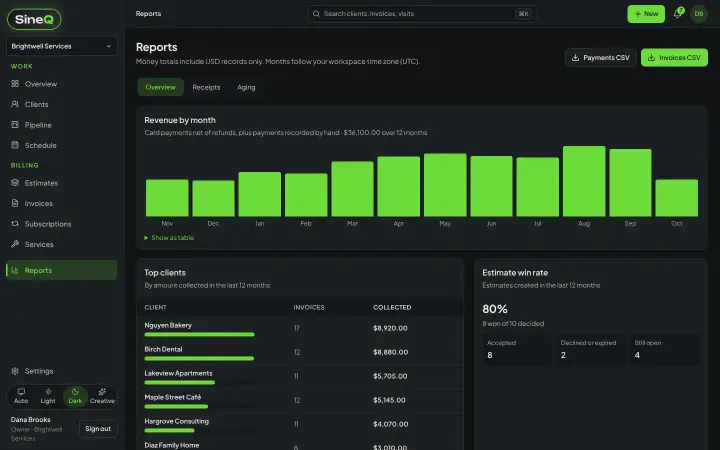720x450 pixels.
Task: Open the DB user avatar
Action: click(x=699, y=14)
